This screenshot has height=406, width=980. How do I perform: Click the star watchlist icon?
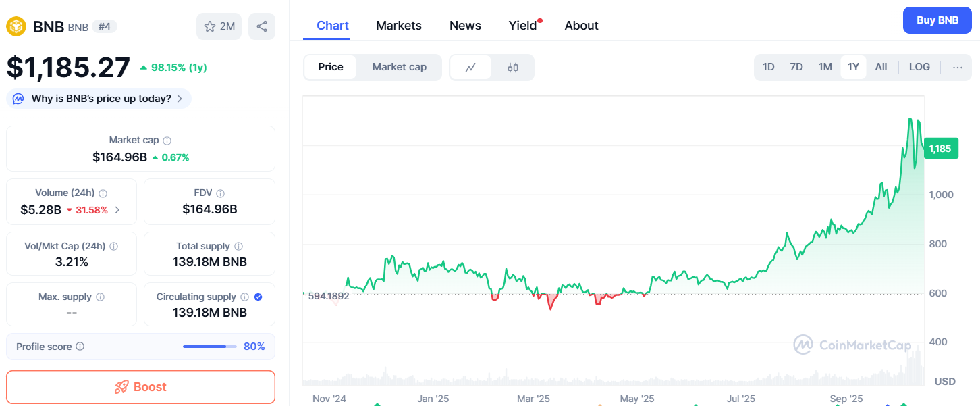tap(211, 26)
